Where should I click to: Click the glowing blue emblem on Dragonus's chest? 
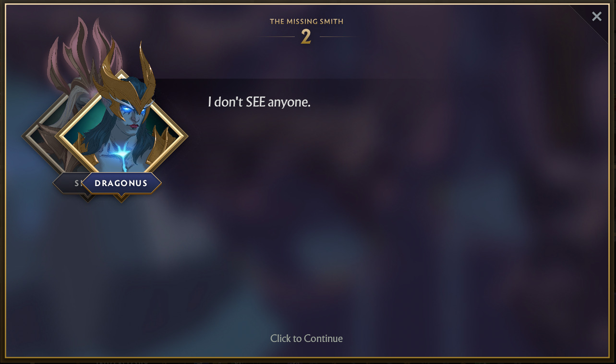(122, 153)
